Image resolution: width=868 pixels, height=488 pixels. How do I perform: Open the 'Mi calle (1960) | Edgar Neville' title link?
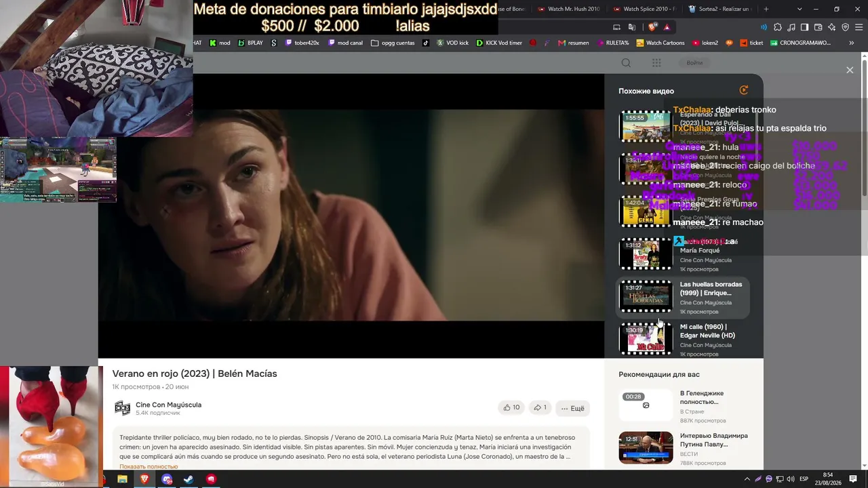[x=707, y=331]
